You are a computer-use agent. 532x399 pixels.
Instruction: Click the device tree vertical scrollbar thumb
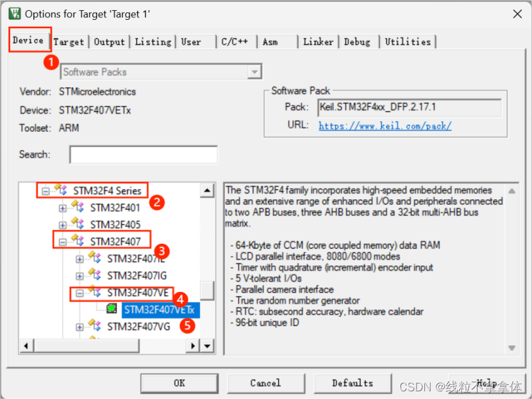pyautogui.click(x=207, y=291)
